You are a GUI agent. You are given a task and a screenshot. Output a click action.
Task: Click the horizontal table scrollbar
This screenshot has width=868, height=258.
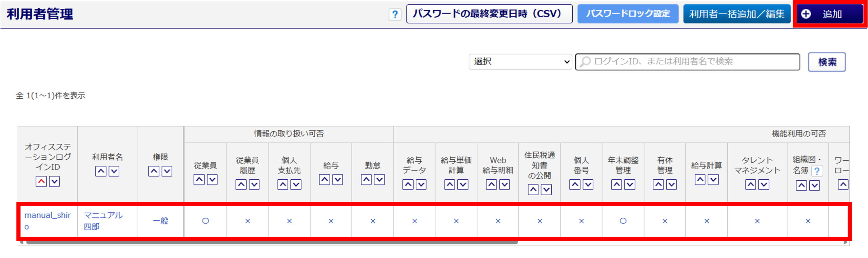pos(272,242)
